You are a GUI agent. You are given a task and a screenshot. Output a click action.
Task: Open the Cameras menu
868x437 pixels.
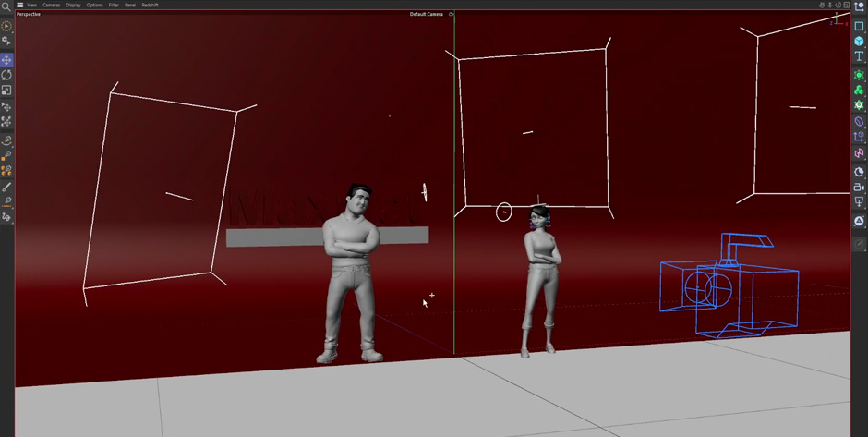[51, 5]
